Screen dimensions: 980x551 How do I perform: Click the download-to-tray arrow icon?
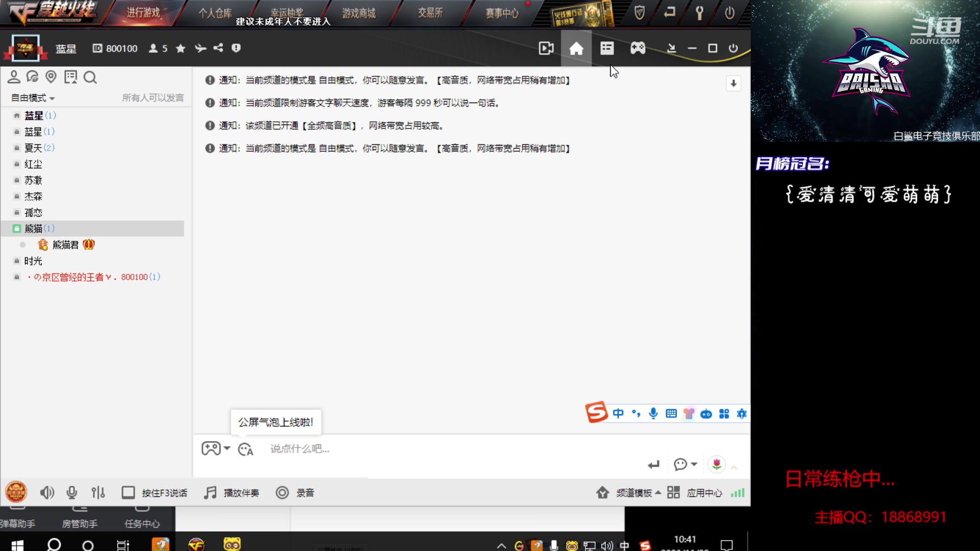tap(672, 48)
